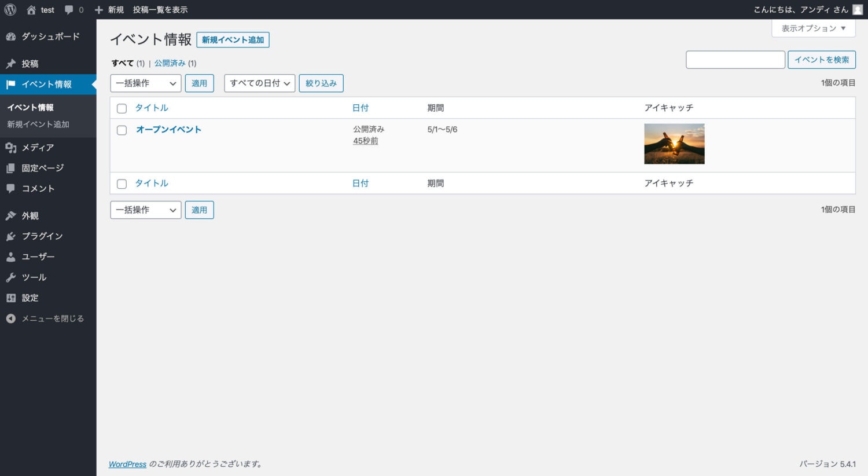Open the WordPress footer link
The height and width of the screenshot is (476, 868).
[x=127, y=464]
